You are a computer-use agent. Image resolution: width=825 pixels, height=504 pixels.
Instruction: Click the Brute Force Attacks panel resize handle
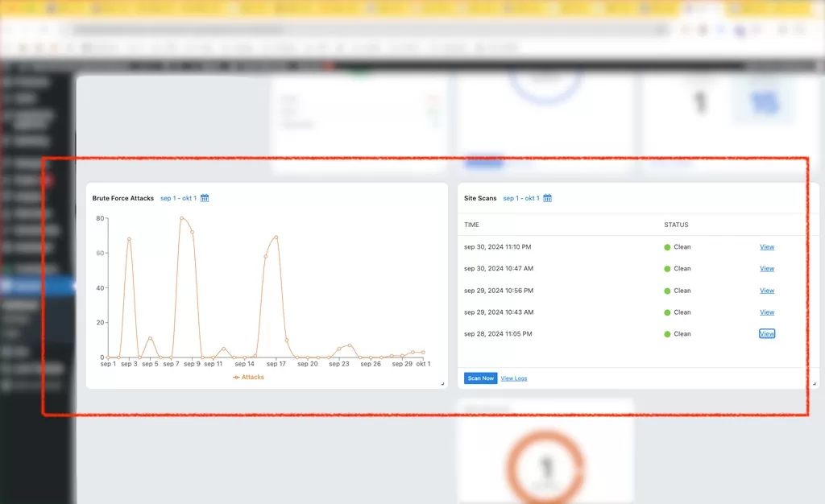tap(442, 384)
